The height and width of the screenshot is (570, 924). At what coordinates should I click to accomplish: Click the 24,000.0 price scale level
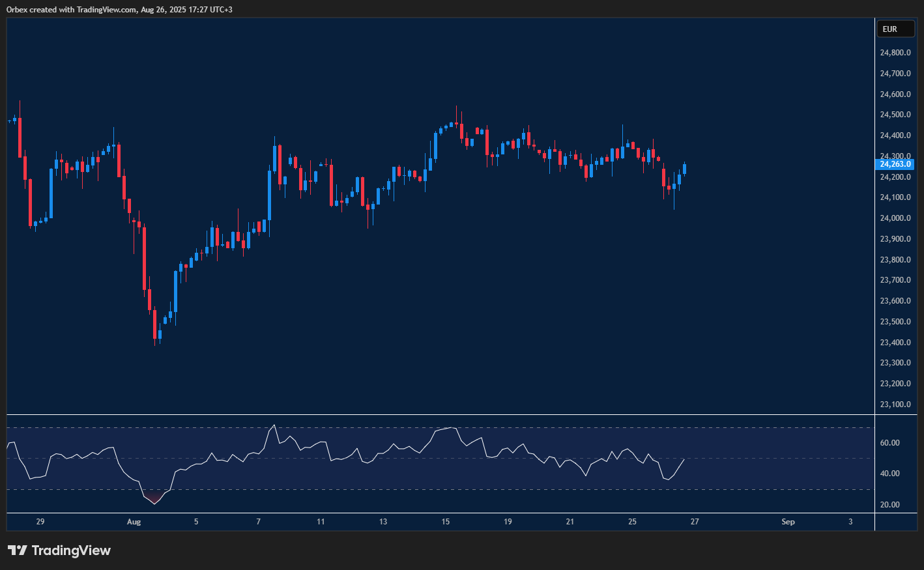[895, 218]
